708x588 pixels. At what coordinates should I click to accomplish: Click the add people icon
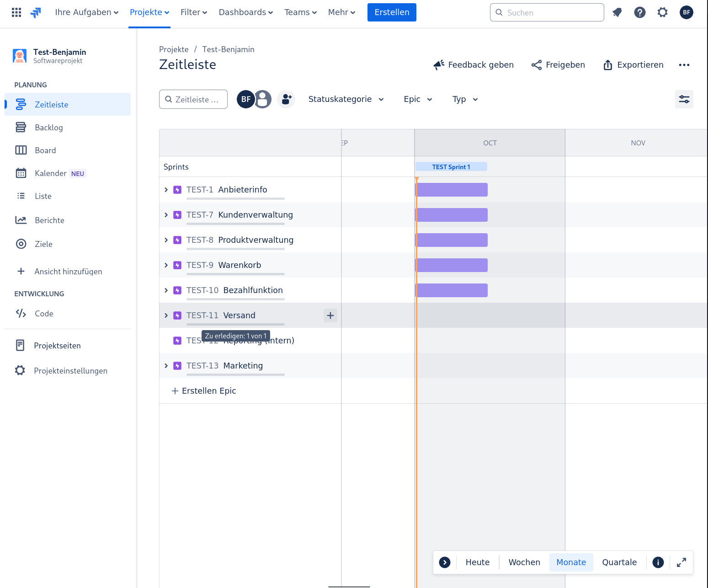pyautogui.click(x=286, y=99)
